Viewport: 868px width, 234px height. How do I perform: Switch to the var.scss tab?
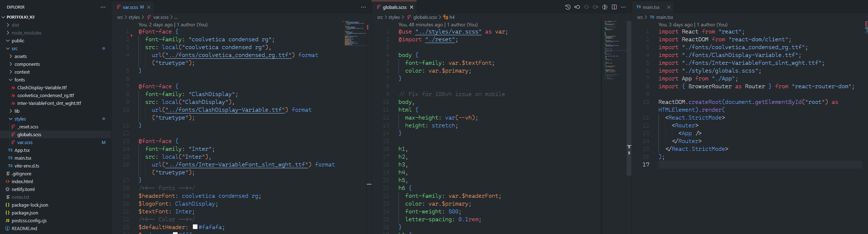tap(130, 7)
